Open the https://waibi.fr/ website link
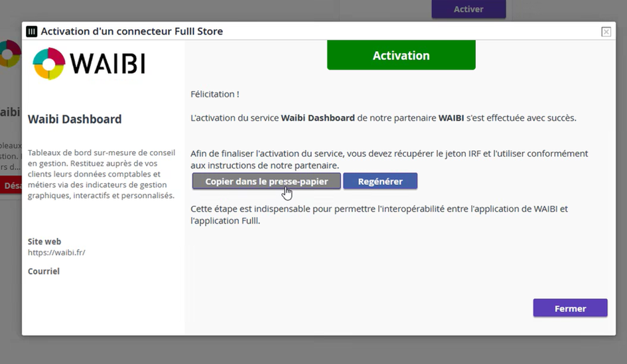The image size is (627, 364). (x=56, y=253)
